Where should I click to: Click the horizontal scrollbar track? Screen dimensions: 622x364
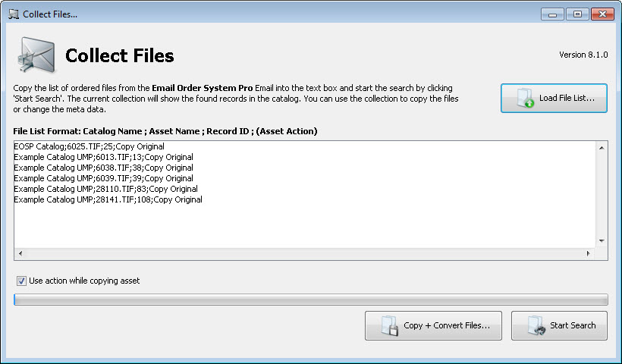[x=304, y=253]
